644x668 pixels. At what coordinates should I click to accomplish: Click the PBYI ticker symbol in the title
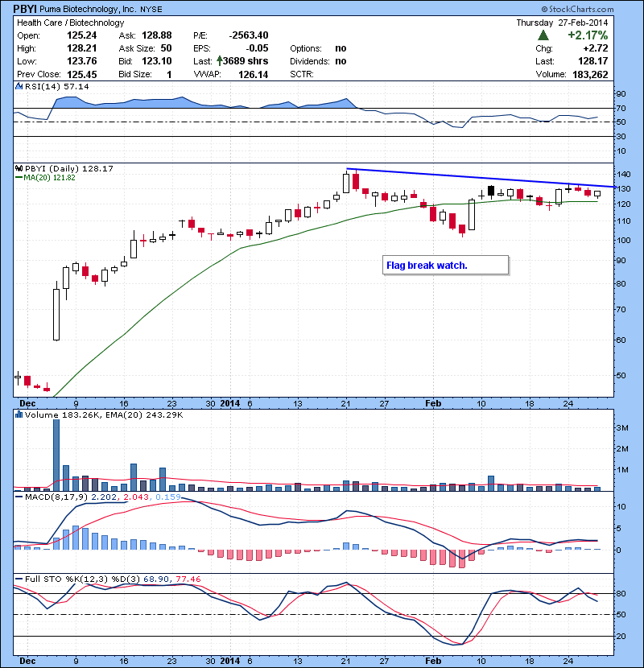click(x=25, y=9)
